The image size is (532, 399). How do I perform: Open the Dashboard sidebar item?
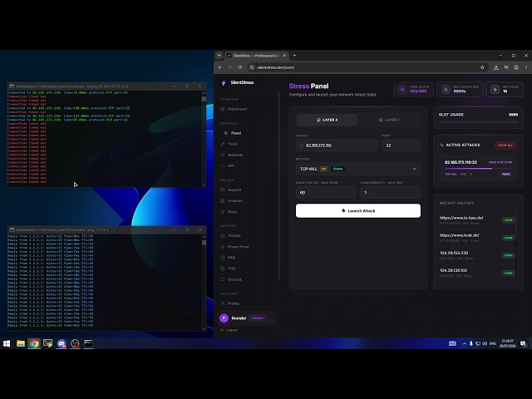click(237, 109)
